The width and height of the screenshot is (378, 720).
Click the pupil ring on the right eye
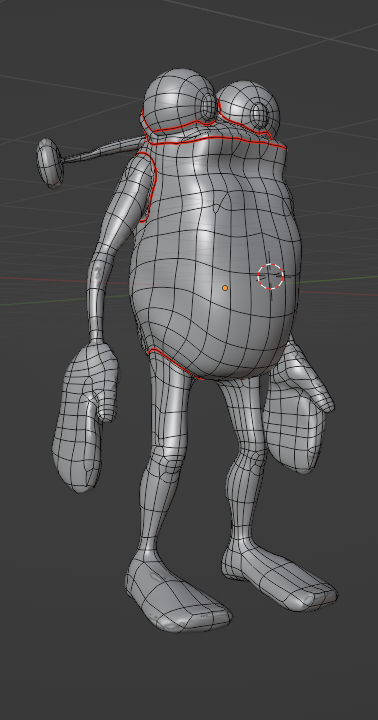click(259, 113)
